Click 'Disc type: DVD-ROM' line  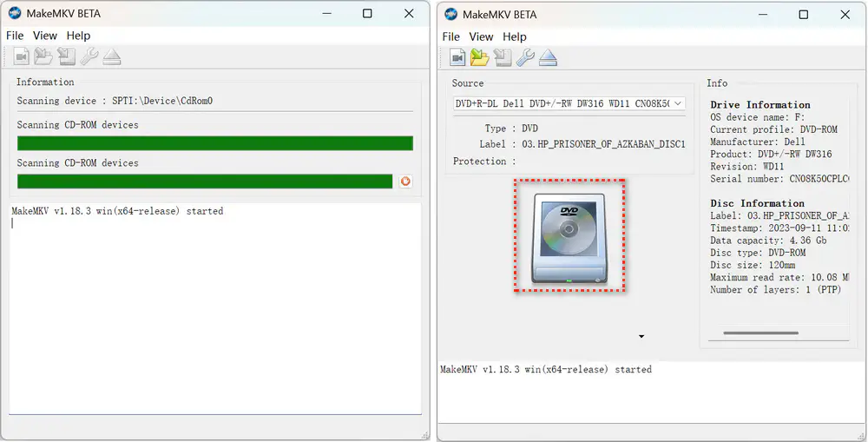point(758,253)
